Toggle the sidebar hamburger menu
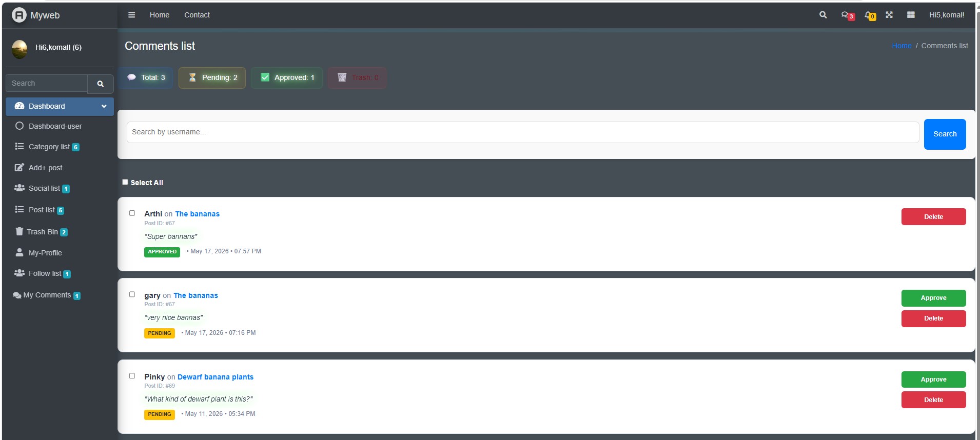The image size is (980, 440). tap(132, 15)
